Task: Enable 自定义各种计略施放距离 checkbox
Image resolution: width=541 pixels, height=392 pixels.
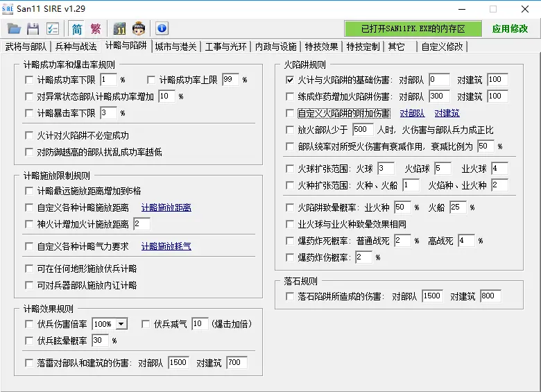Action: point(29,207)
